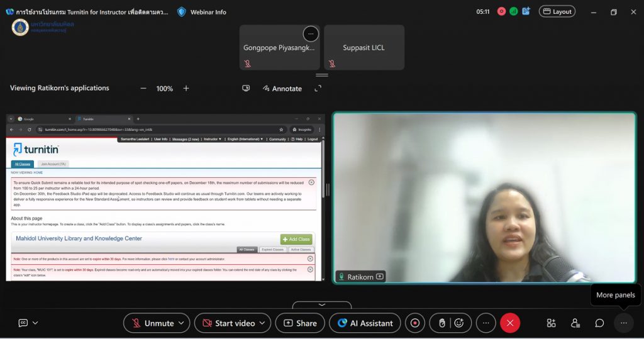The height and width of the screenshot is (339, 644).
Task: Click the More panels ellipsis button
Action: [623, 323]
